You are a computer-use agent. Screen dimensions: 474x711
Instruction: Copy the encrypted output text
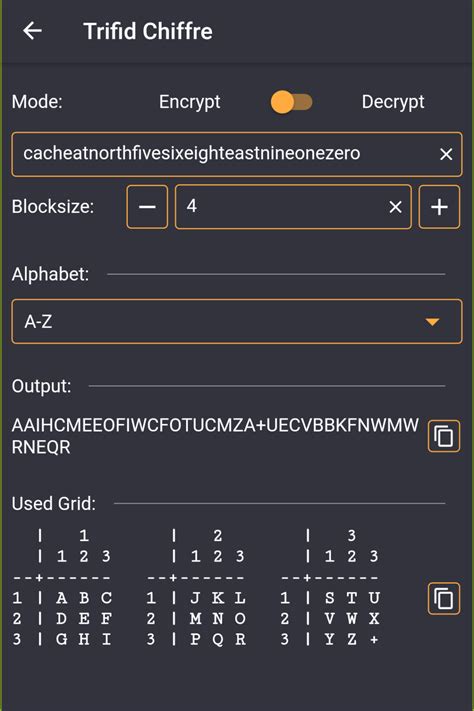coord(444,436)
